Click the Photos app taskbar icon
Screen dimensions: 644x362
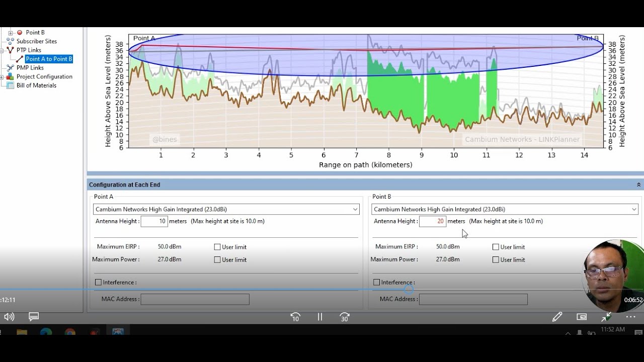tap(118, 332)
